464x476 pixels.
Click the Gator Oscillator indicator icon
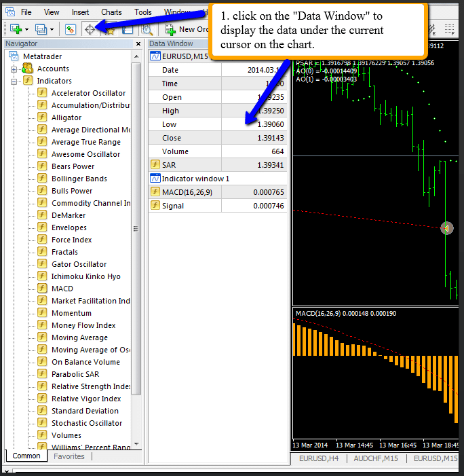click(x=42, y=263)
